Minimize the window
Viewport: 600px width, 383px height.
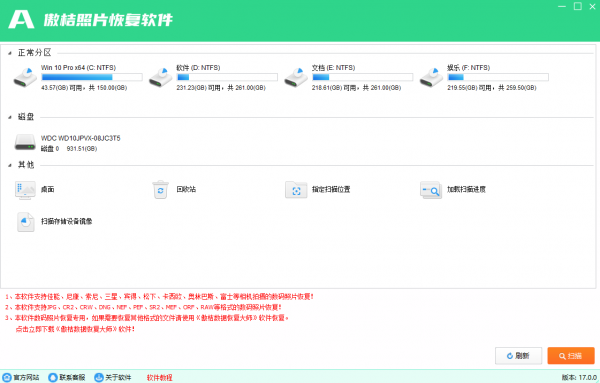pos(562,6)
